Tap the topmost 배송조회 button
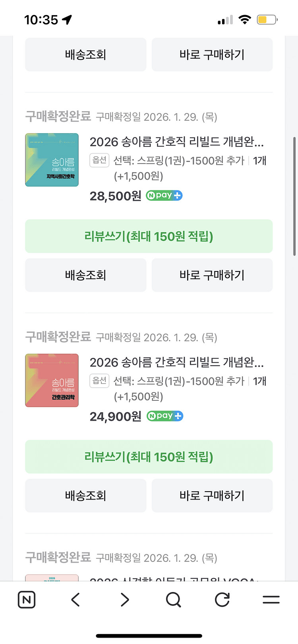This screenshot has width=298, height=644. [x=86, y=55]
